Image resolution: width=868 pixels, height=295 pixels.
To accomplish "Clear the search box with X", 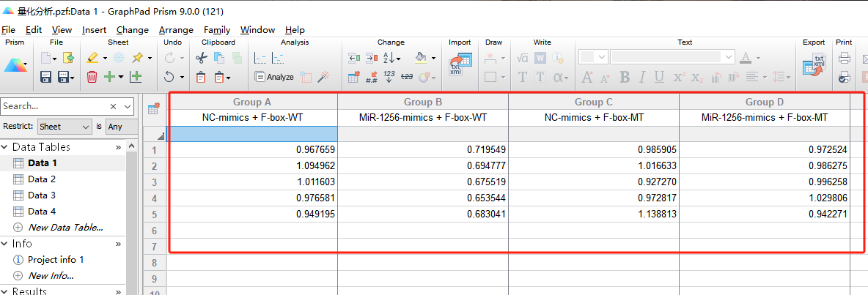I will click(113, 106).
